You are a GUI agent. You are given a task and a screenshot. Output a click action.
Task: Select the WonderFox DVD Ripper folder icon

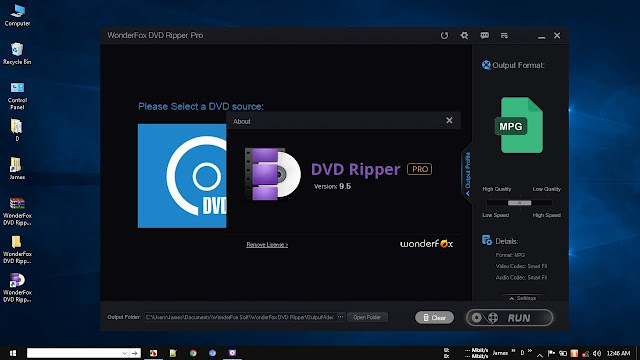point(17,250)
